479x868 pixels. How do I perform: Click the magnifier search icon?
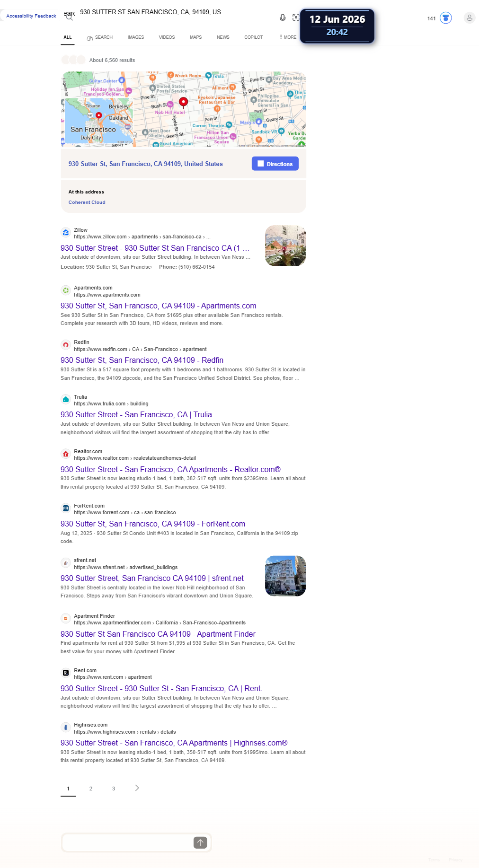(69, 18)
